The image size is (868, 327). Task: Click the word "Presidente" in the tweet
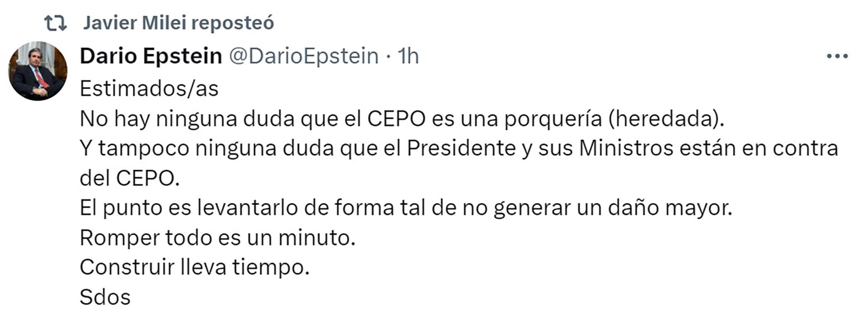tap(461, 148)
